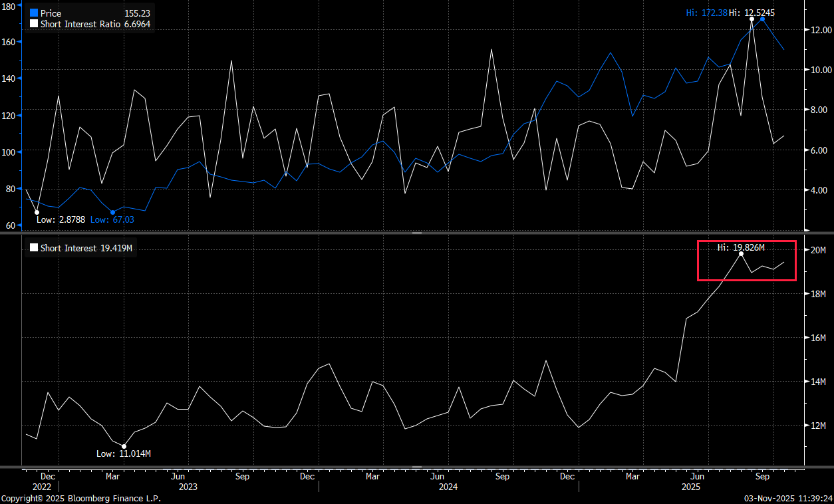Image resolution: width=834 pixels, height=504 pixels.
Task: Select the "Low: 2.8788" annotation label
Action: pyautogui.click(x=61, y=219)
